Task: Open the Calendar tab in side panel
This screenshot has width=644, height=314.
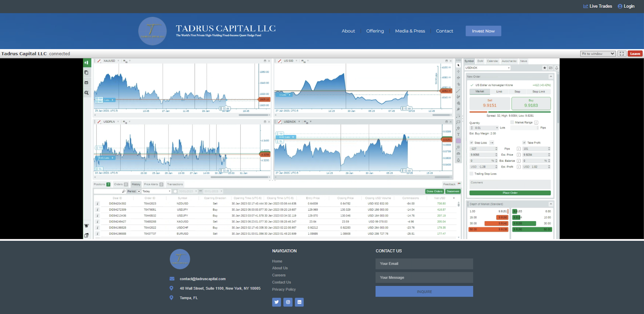Action: click(492, 61)
